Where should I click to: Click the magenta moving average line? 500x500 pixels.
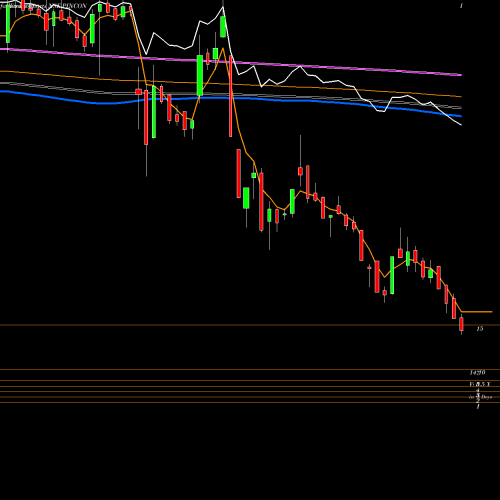pyautogui.click(x=231, y=62)
